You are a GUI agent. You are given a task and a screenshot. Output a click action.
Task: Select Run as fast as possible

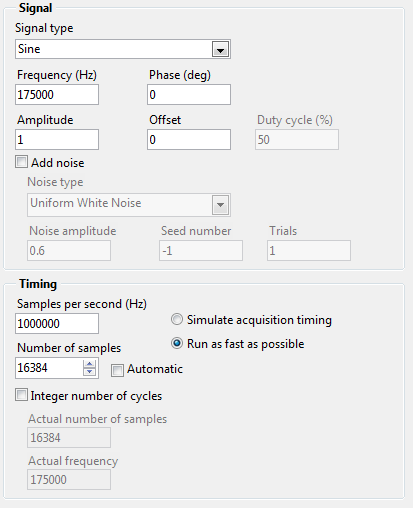click(177, 343)
